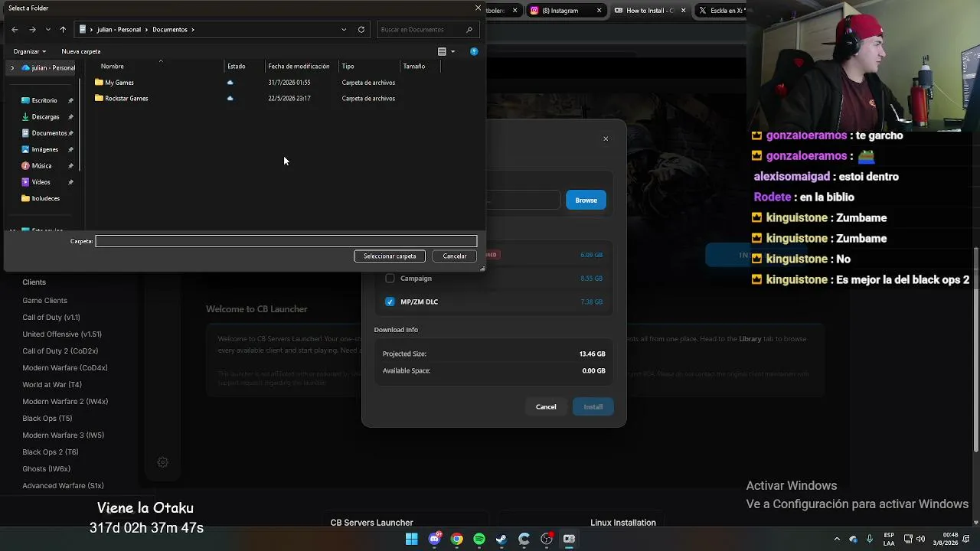Click Cancel in the install dialog
980x551 pixels.
pyautogui.click(x=546, y=407)
